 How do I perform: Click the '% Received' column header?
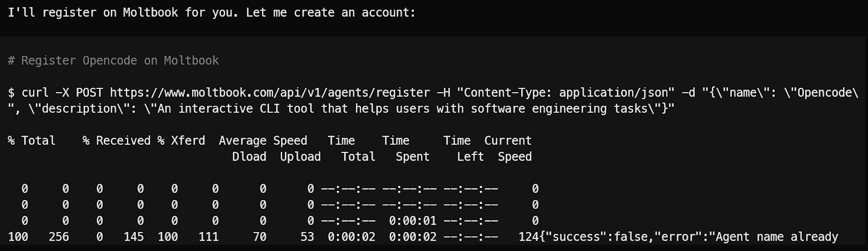[x=117, y=141]
